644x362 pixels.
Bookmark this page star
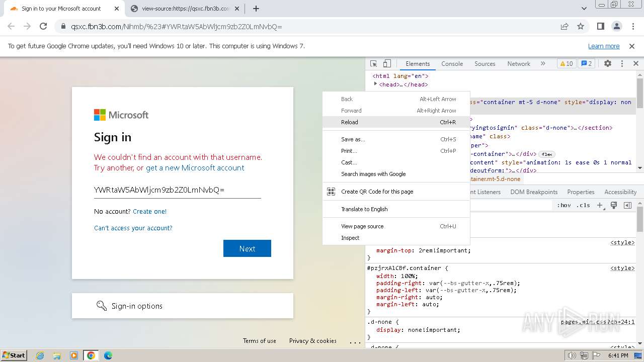pyautogui.click(x=581, y=27)
